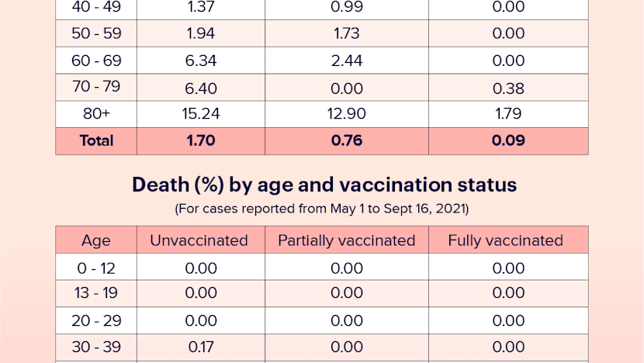Click the 6.34 value in the 60 - 69 row
Image resolution: width=644 pixels, height=363 pixels.
(200, 60)
